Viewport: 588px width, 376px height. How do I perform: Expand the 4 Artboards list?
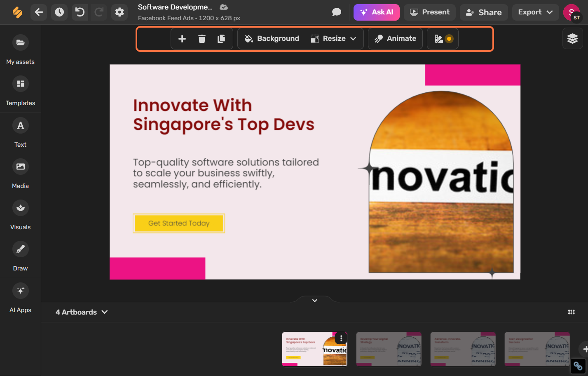point(81,312)
